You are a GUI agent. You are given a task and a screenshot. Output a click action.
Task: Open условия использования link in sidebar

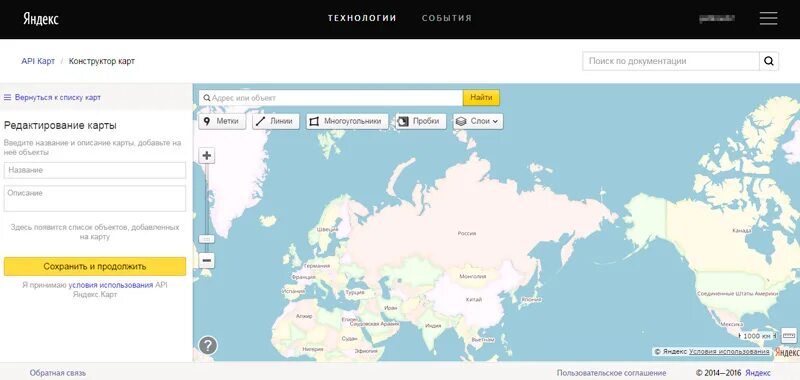pos(111,285)
